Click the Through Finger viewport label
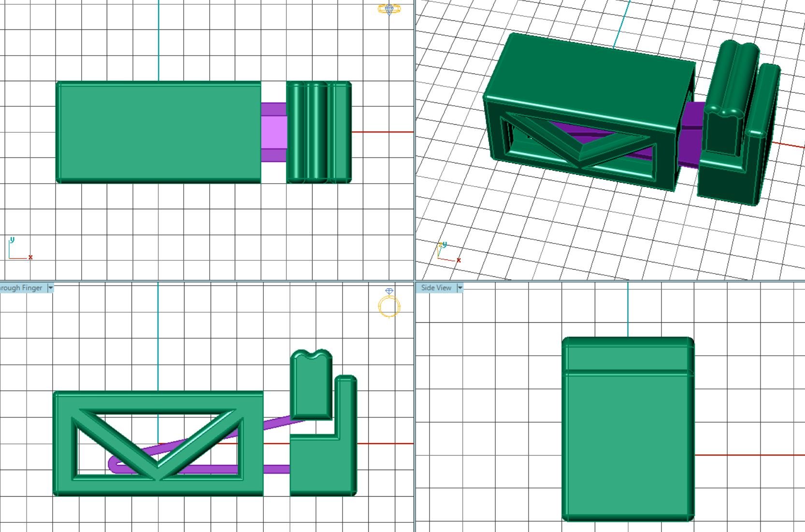The height and width of the screenshot is (532, 805). click(x=21, y=288)
